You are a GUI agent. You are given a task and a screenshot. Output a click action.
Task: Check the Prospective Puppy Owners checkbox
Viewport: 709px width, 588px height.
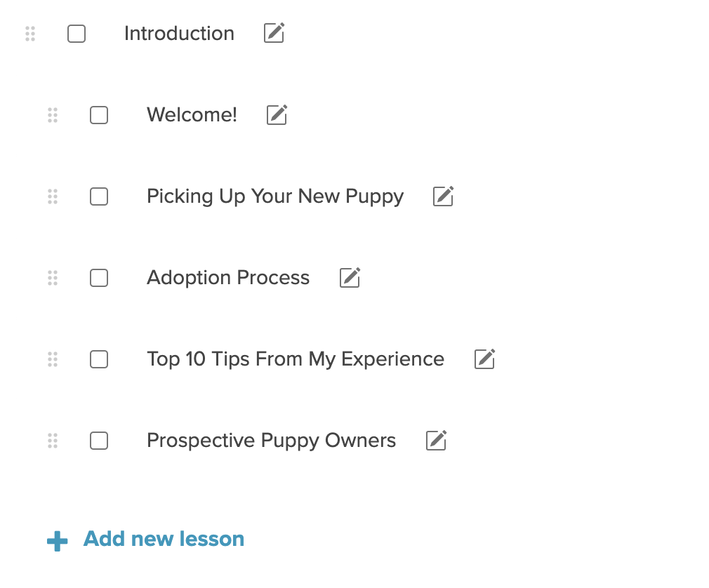pos(99,441)
